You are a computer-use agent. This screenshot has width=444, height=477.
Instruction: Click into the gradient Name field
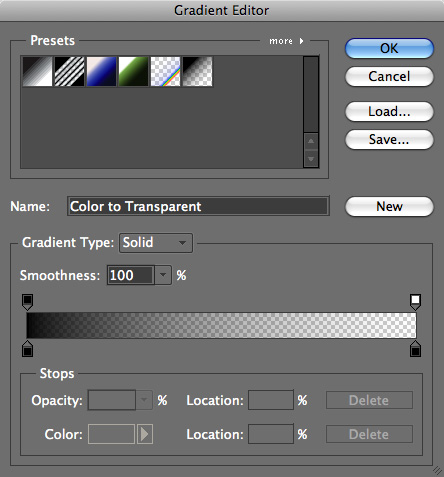pyautogui.click(x=198, y=206)
